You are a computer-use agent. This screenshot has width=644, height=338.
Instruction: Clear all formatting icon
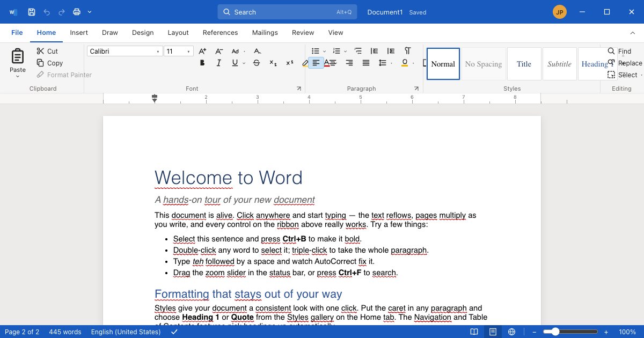tap(257, 51)
